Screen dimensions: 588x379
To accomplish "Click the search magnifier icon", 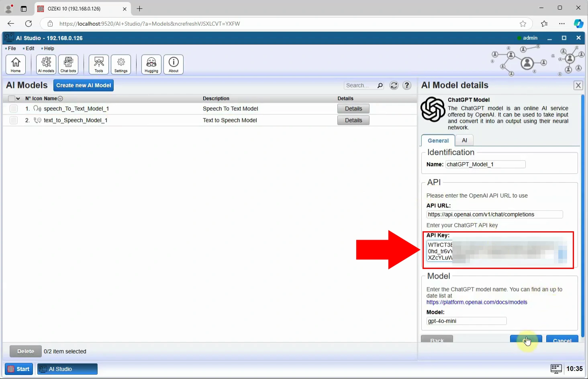I will coord(380,86).
